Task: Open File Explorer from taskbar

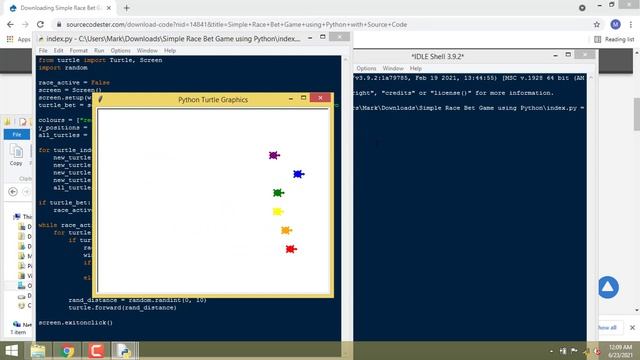Action: (38, 351)
